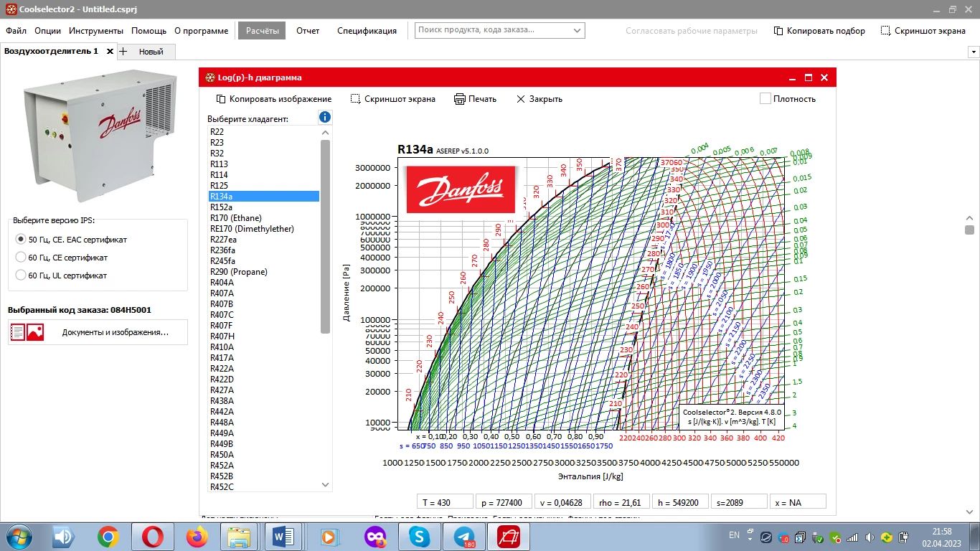
Task: Open the О программе menu
Action: click(x=202, y=31)
